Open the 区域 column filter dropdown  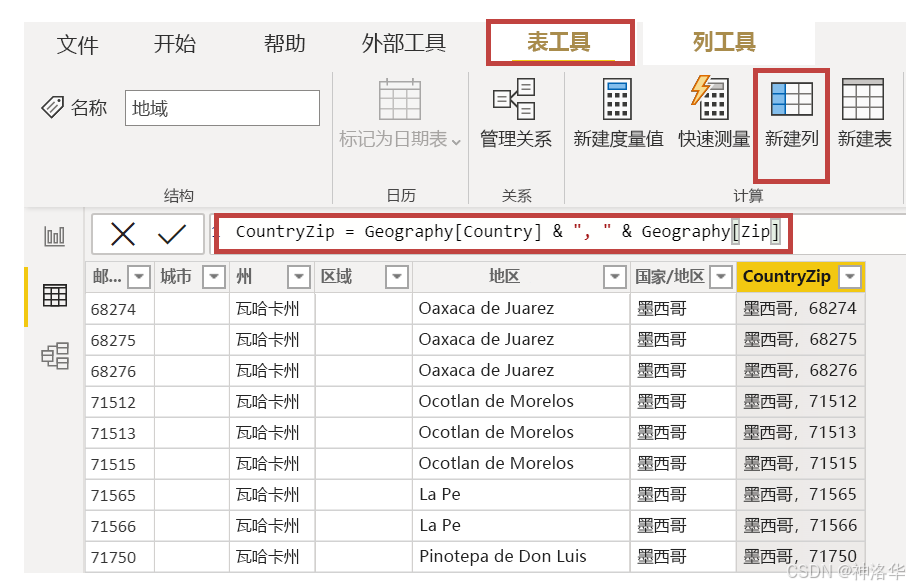(397, 277)
